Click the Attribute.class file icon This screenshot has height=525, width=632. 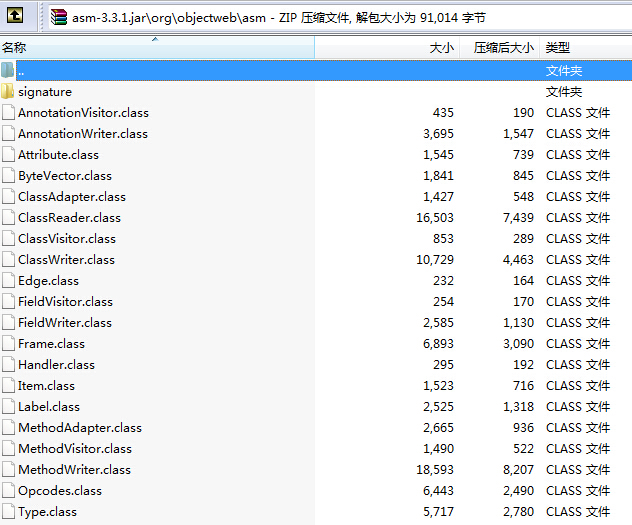click(8, 154)
